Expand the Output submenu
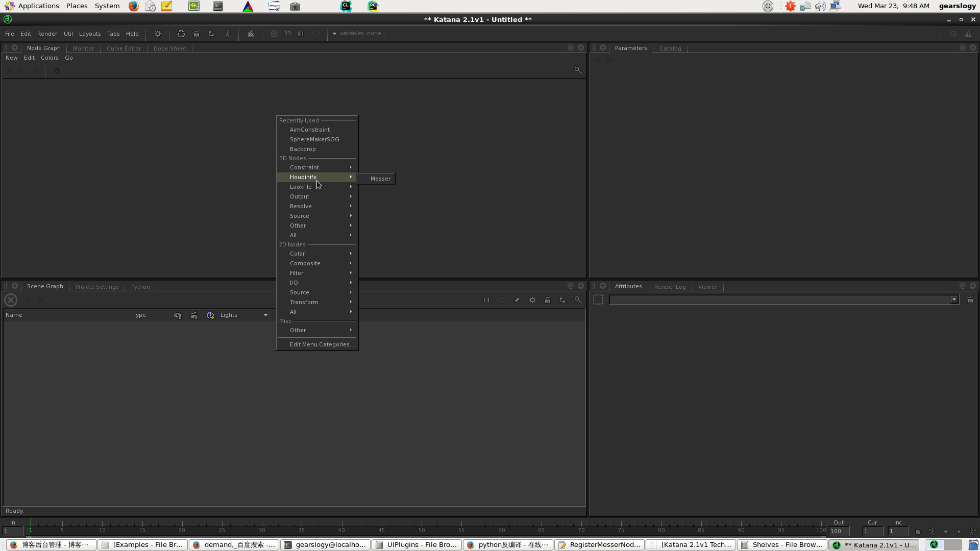This screenshot has height=551, width=980. pos(317,196)
